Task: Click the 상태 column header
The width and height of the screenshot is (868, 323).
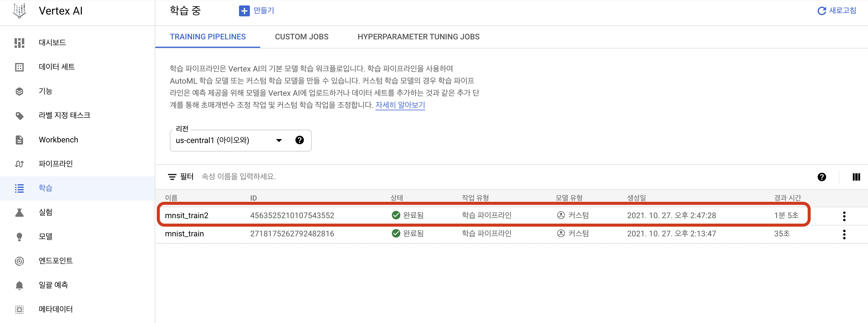Action: click(x=397, y=198)
